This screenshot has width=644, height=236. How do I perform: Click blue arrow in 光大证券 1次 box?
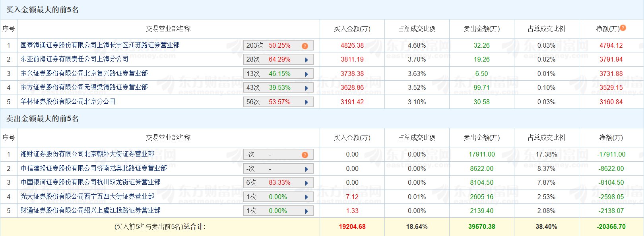click(x=306, y=197)
